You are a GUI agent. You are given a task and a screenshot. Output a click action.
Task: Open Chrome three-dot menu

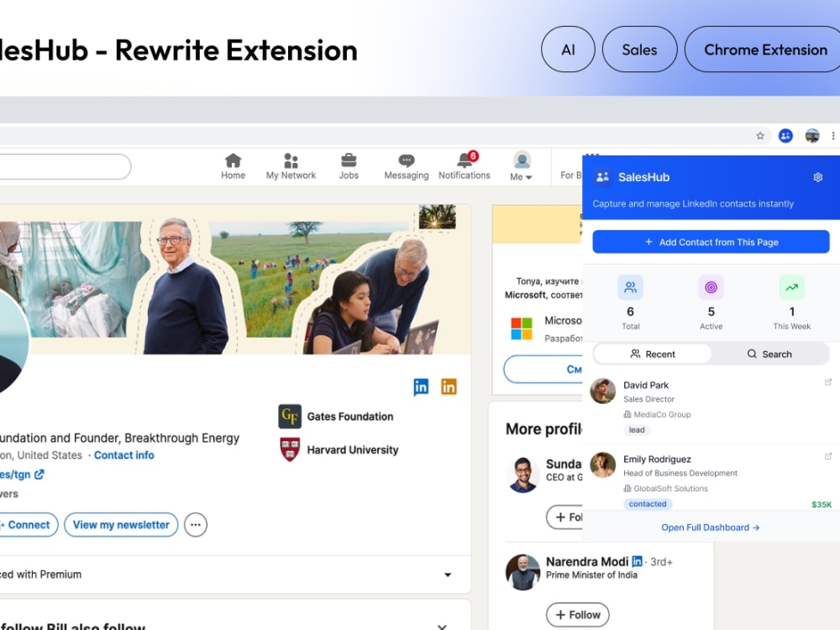(833, 135)
